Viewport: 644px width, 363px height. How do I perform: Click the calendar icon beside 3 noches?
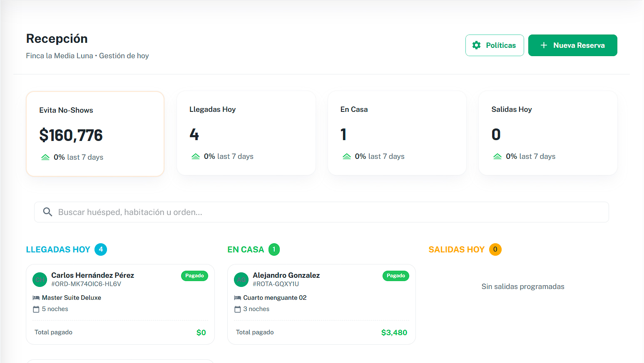(x=237, y=309)
